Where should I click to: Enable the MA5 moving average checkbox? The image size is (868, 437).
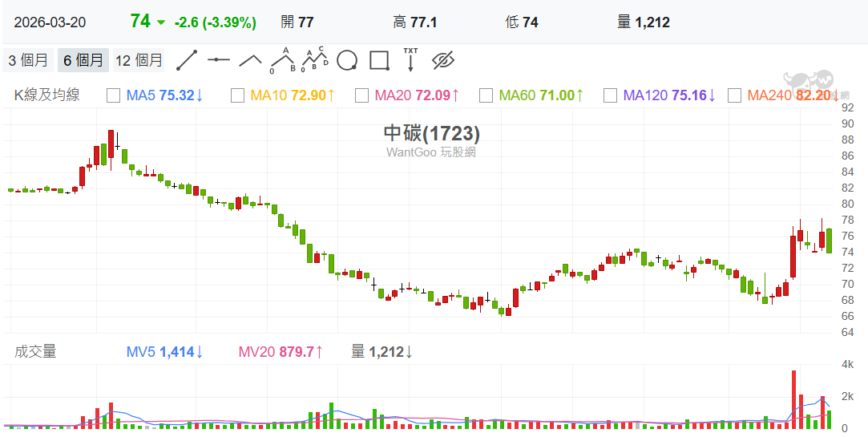(x=113, y=95)
